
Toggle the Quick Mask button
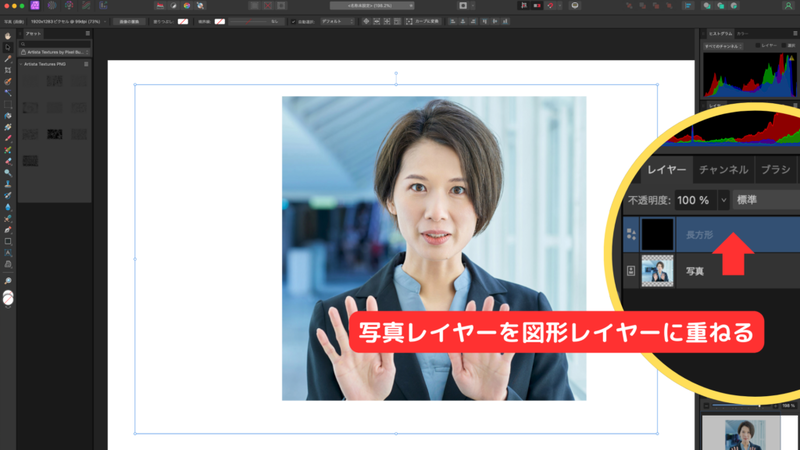point(463,6)
